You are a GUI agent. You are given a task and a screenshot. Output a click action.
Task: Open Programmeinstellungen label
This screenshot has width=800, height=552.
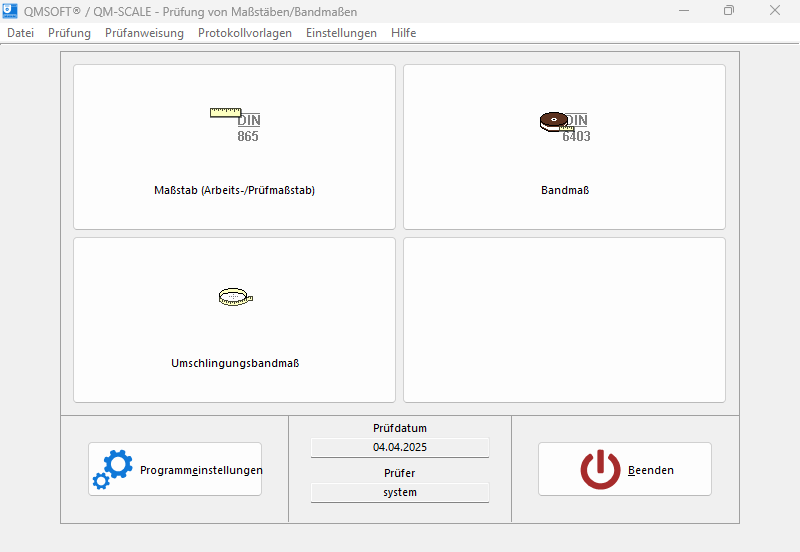(x=201, y=470)
